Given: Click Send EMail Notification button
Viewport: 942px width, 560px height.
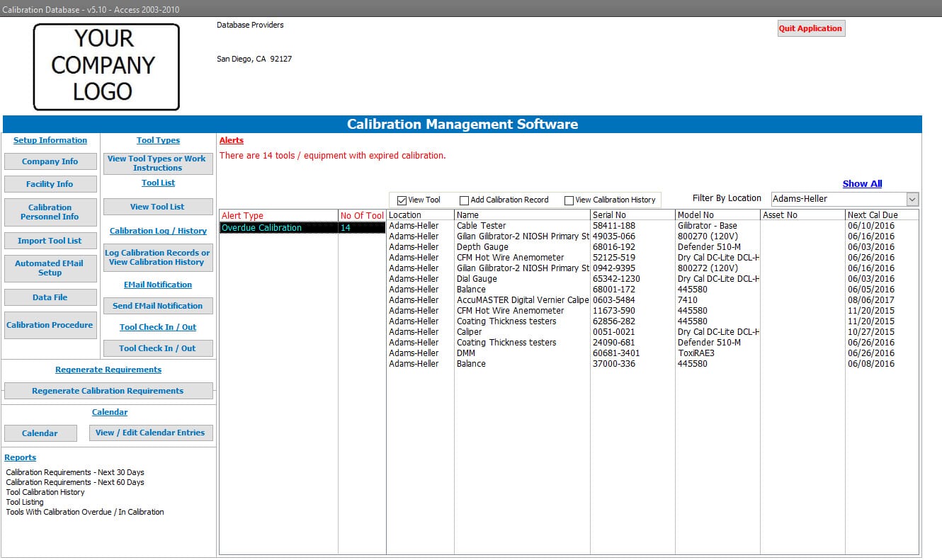Looking at the screenshot, I should [x=157, y=306].
